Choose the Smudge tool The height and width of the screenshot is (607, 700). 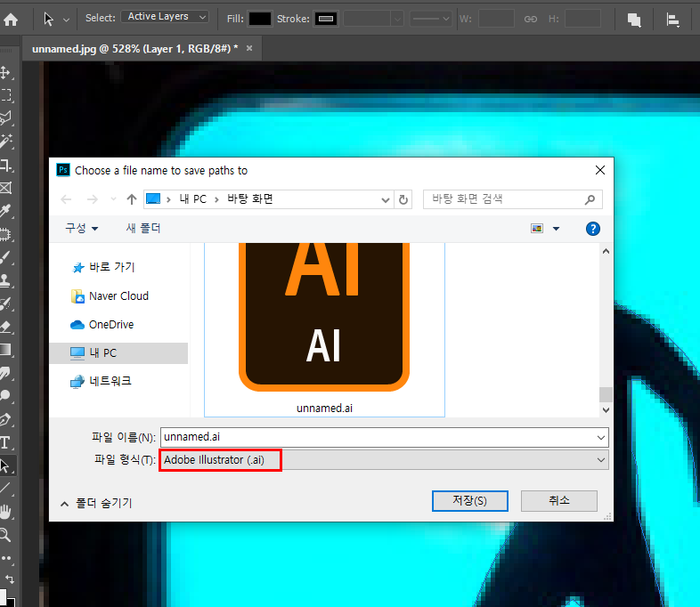[5, 373]
